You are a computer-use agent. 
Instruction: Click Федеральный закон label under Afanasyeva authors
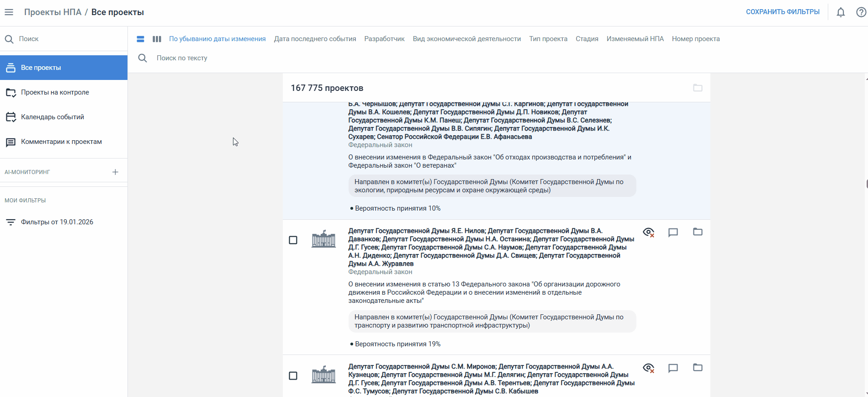coord(380,145)
